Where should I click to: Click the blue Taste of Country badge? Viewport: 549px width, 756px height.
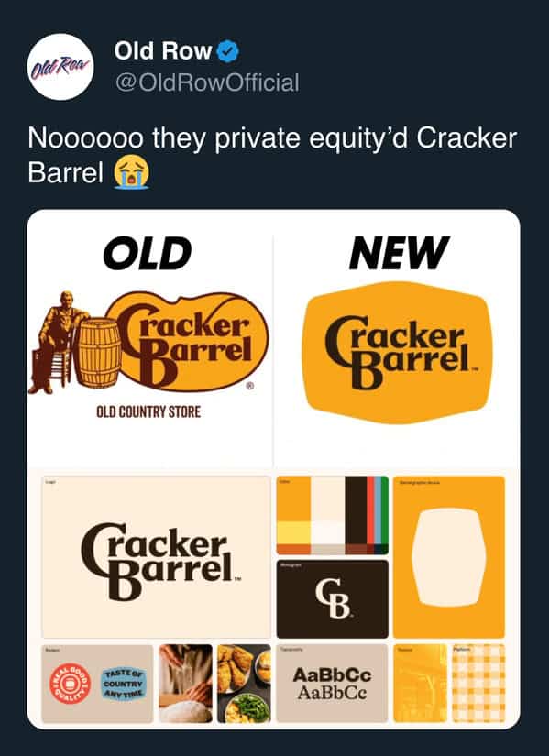tap(123, 684)
